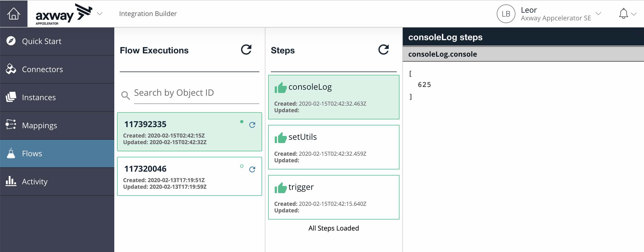
Task: Expand the notifications dropdown chevron
Action: pyautogui.click(x=634, y=14)
